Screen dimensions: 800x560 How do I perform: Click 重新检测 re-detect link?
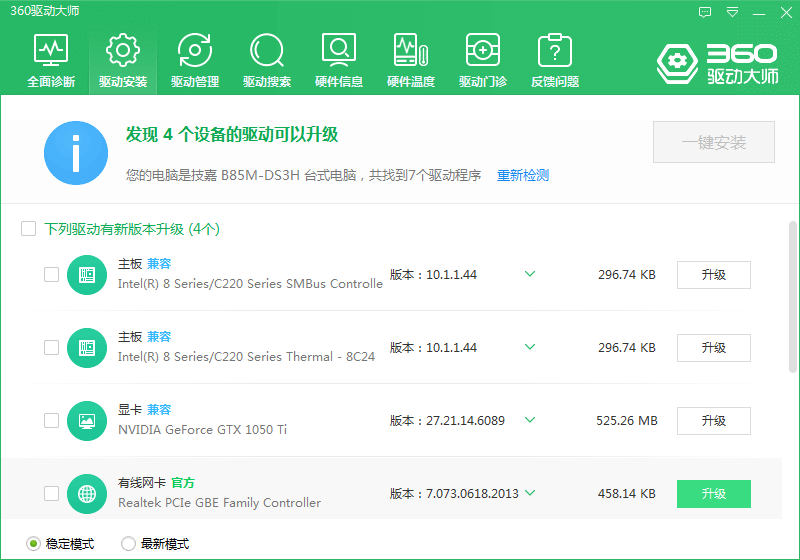pyautogui.click(x=523, y=175)
